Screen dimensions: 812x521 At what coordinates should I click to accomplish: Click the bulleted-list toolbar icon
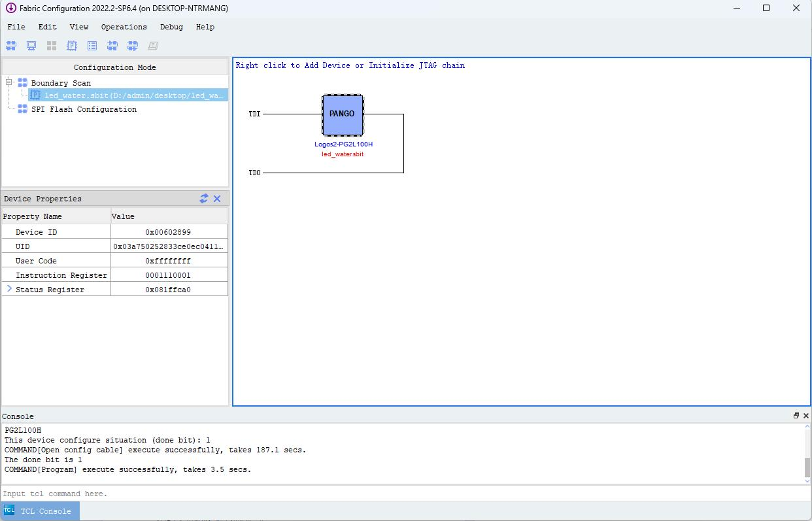92,46
